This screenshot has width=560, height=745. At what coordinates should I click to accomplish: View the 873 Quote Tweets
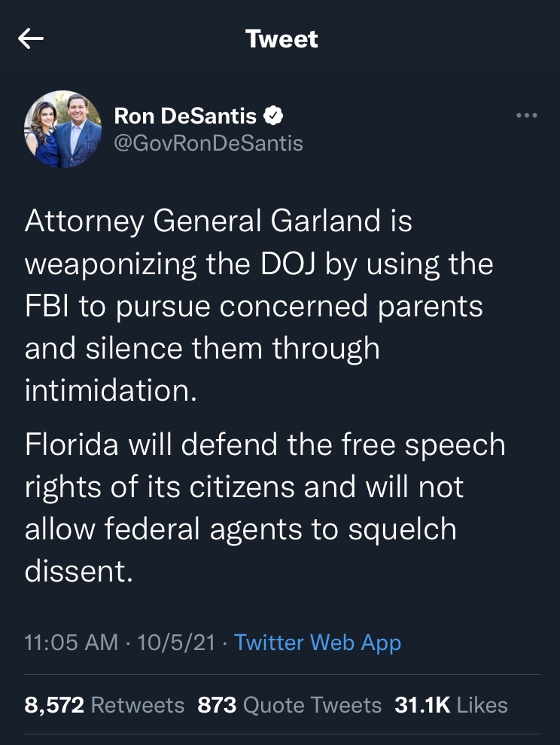pyautogui.click(x=289, y=705)
